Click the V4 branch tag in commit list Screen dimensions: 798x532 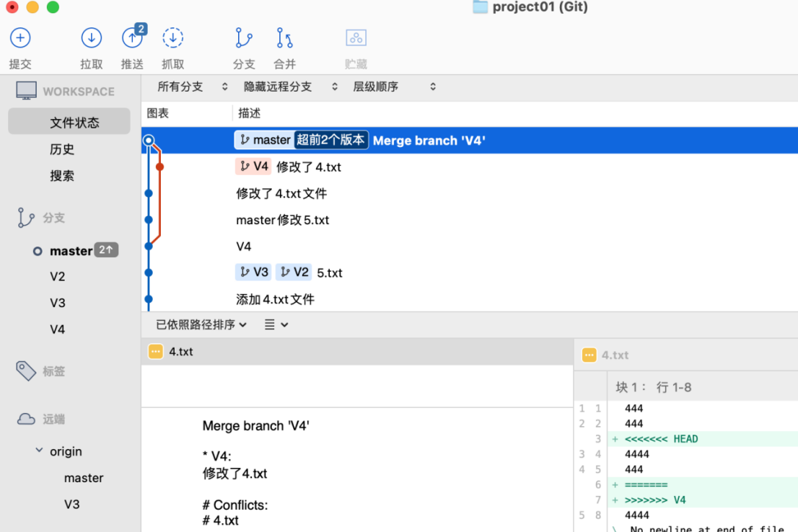(x=253, y=167)
